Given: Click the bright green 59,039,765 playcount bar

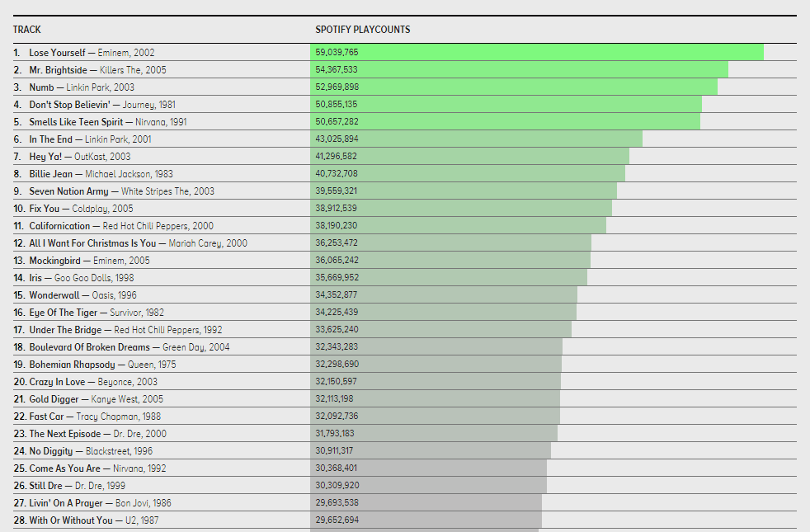Looking at the screenshot, I should tap(536, 53).
